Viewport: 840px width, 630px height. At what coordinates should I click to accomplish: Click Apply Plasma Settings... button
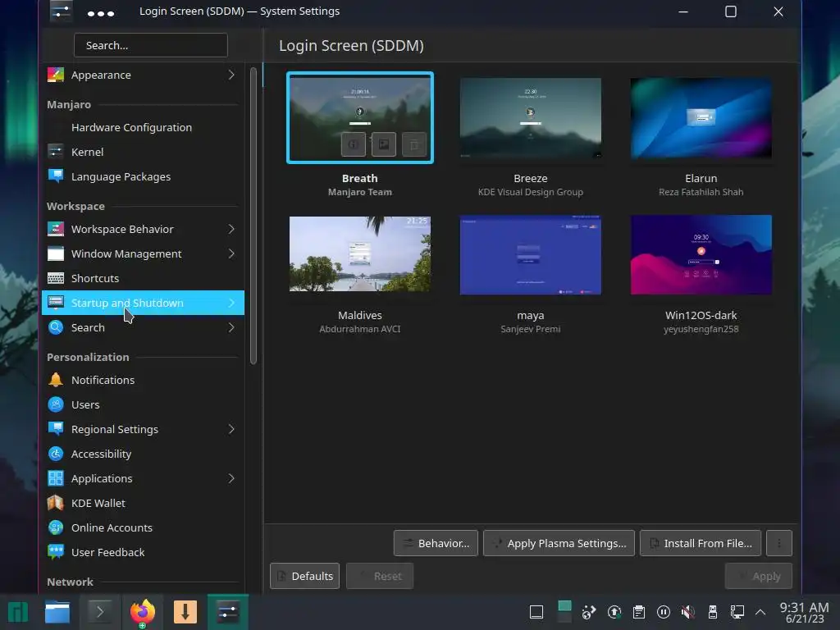559,543
